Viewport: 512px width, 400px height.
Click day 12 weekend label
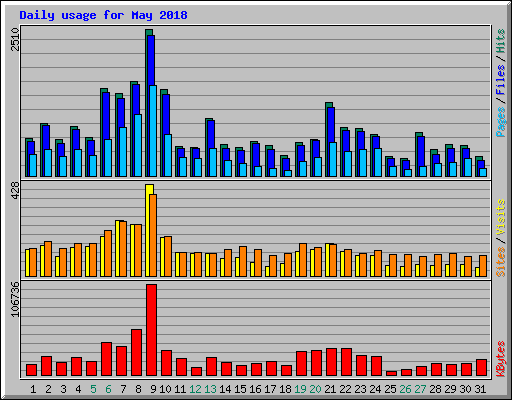click(x=195, y=389)
